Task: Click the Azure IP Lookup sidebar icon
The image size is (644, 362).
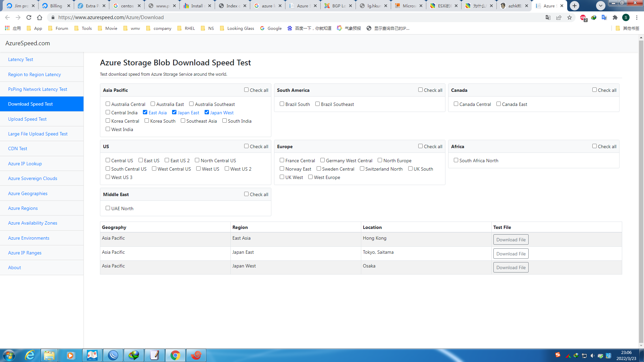Action: point(25,164)
